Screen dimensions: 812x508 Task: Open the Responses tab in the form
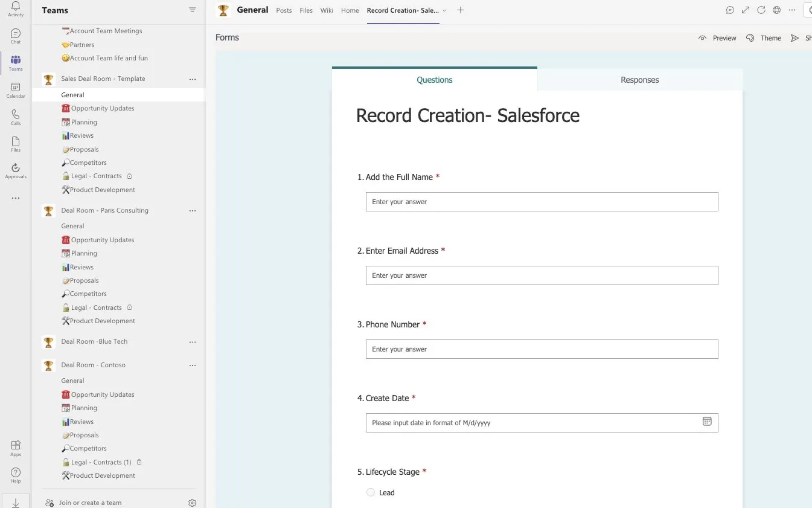coord(640,80)
